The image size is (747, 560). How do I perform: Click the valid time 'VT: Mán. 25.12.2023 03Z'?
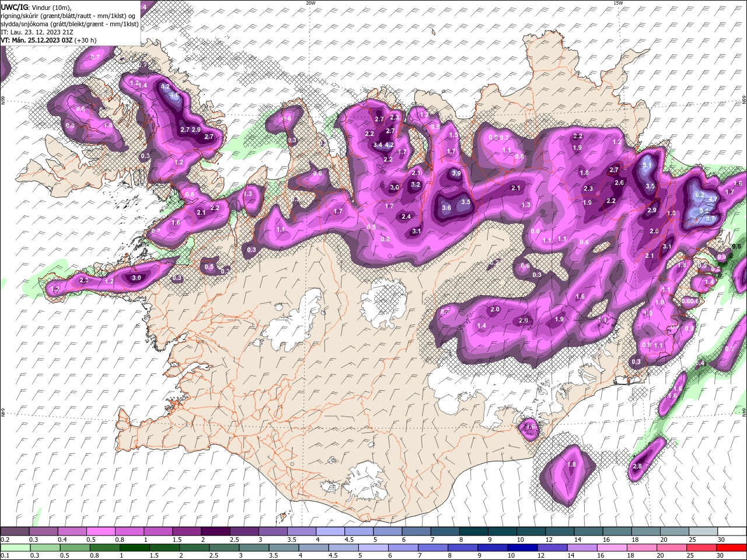point(37,40)
